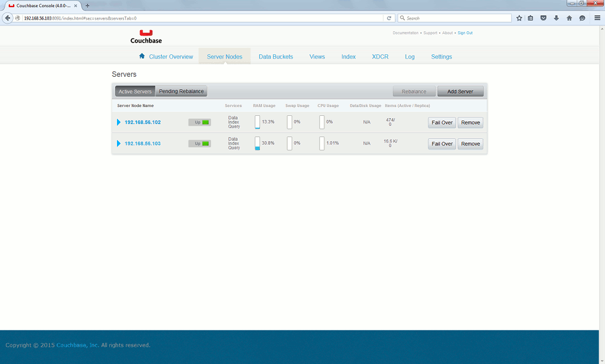This screenshot has width=605, height=364.
Task: Click the site identity globe icon
Action: 18,18
